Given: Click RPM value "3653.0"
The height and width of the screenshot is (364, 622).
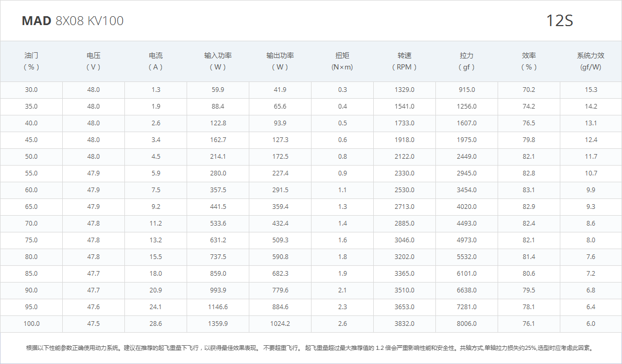Looking at the screenshot, I should pyautogui.click(x=405, y=307).
